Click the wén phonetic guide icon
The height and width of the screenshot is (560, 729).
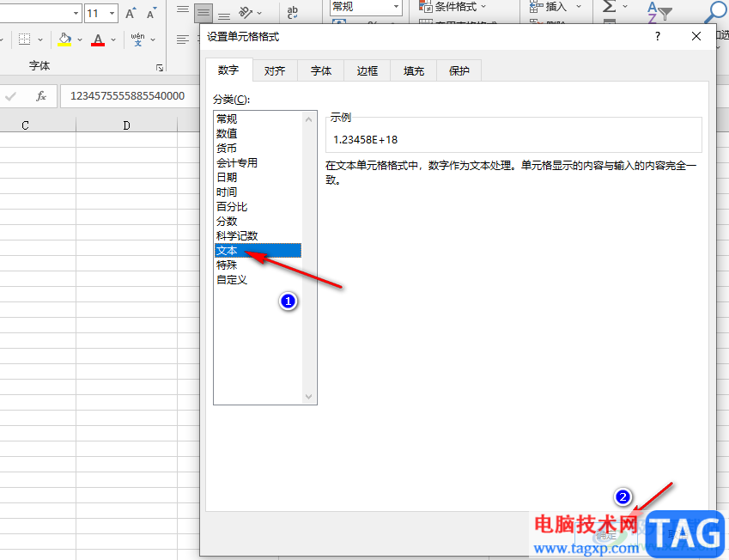tap(137, 40)
